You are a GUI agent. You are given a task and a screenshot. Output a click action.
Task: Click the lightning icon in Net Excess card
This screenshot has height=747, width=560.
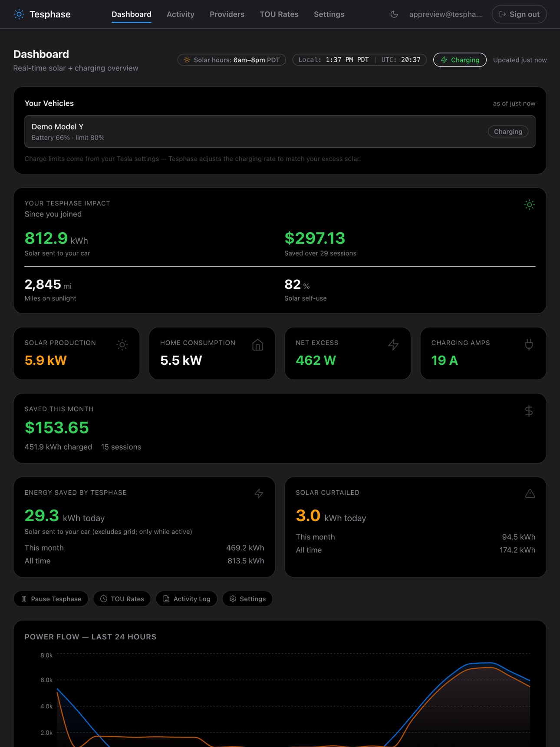(393, 345)
